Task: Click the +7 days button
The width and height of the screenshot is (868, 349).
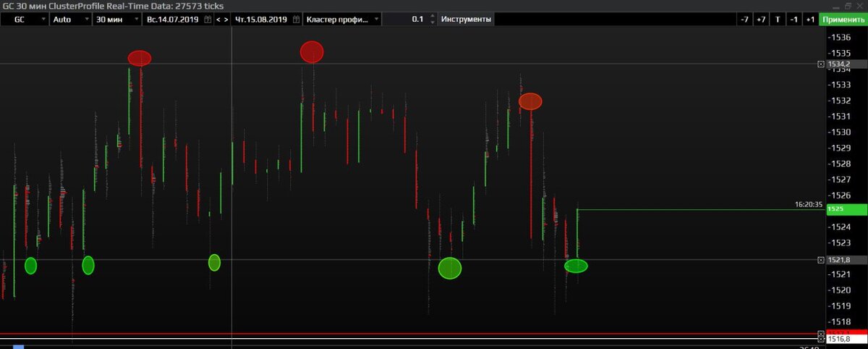Action: coord(761,20)
